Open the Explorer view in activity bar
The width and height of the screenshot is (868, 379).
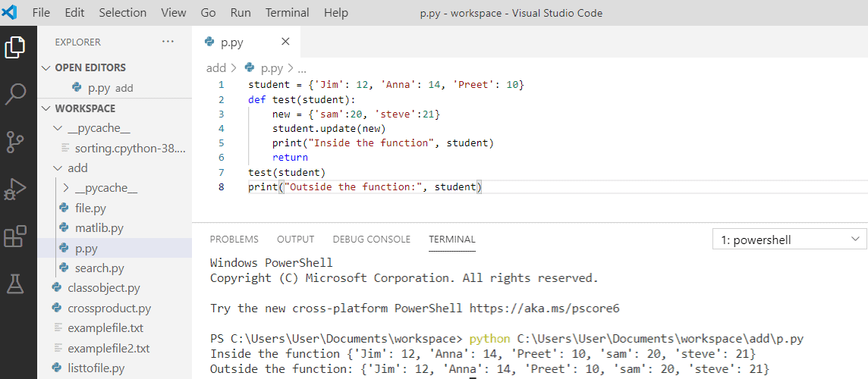click(x=15, y=47)
